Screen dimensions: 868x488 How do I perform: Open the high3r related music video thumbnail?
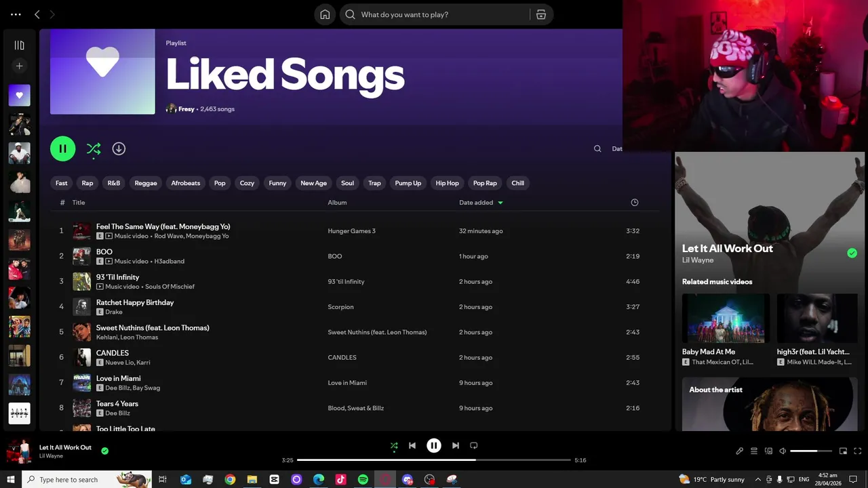tap(817, 318)
